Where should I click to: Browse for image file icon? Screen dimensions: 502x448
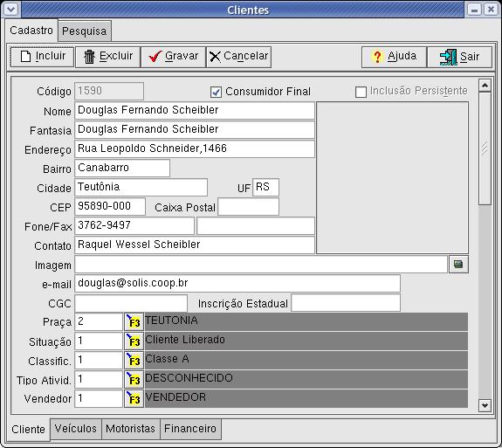(x=458, y=265)
